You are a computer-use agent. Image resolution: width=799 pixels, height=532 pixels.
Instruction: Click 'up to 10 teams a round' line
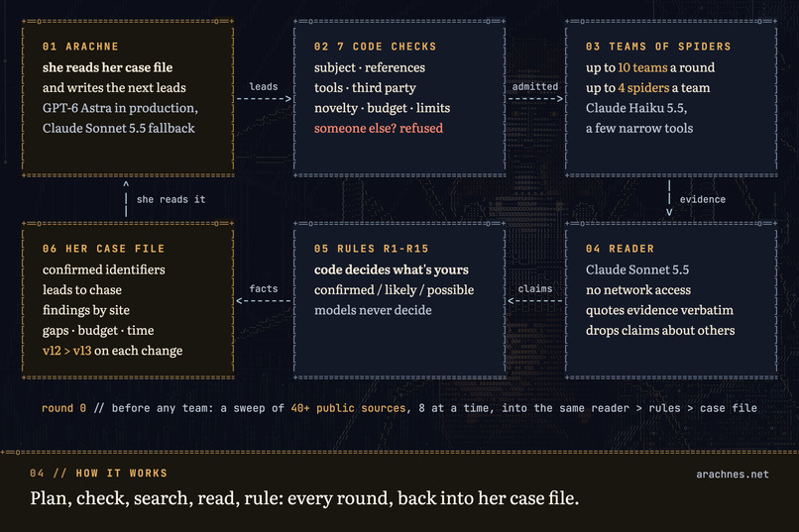point(650,67)
